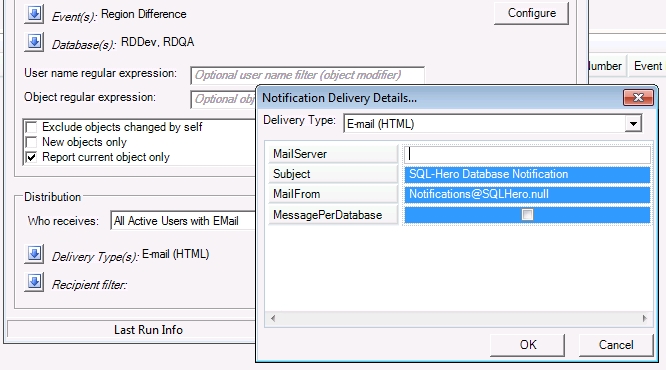The image size is (666, 370).
Task: Expand the Delivery Type dropdown arrow
Action: point(633,124)
